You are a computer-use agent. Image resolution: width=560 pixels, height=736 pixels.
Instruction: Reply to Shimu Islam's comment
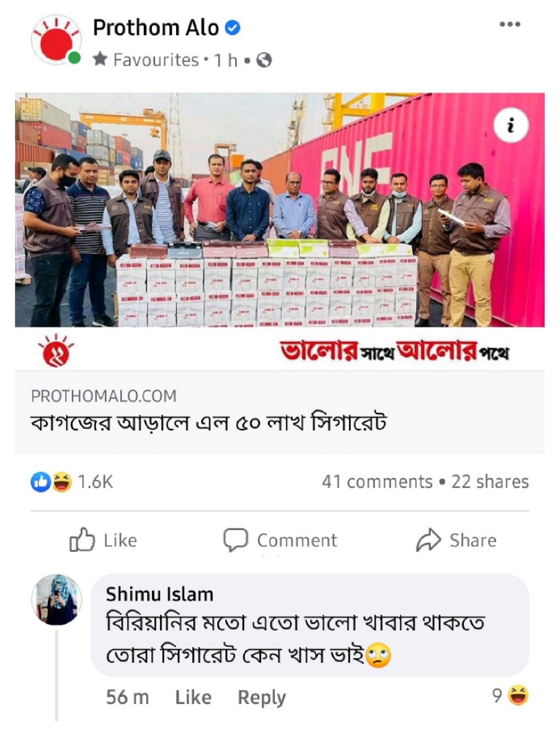pos(262,698)
